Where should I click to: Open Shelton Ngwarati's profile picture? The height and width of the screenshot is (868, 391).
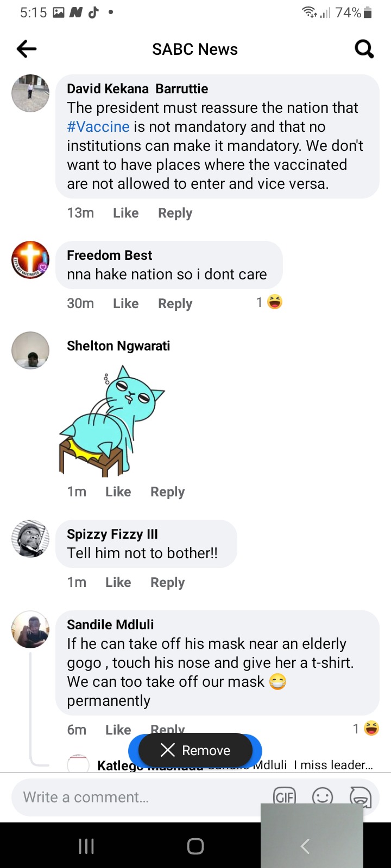30,350
